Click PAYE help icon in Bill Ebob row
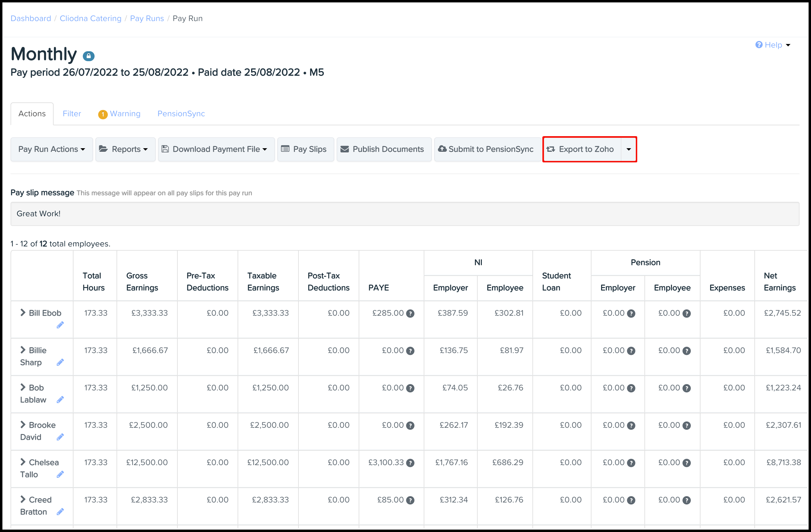This screenshot has width=811, height=532. click(410, 314)
